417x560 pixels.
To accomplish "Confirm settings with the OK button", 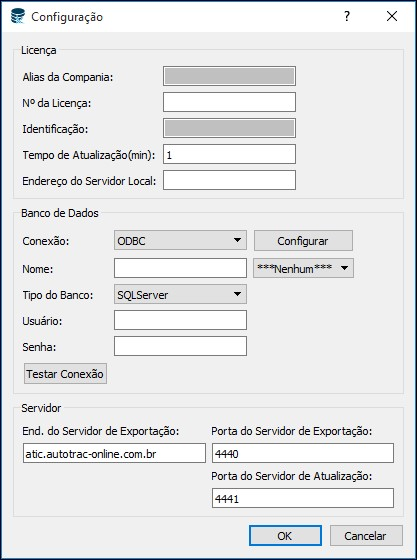I will click(x=285, y=535).
